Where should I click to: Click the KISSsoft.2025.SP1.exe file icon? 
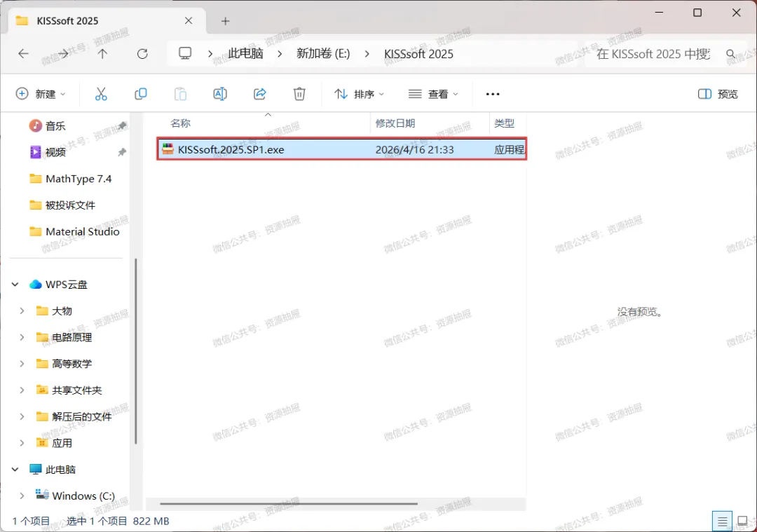(x=168, y=149)
